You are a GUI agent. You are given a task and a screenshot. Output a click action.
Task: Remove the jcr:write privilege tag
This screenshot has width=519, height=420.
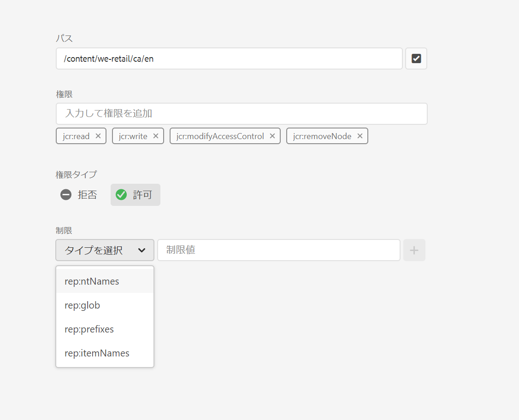coord(156,136)
